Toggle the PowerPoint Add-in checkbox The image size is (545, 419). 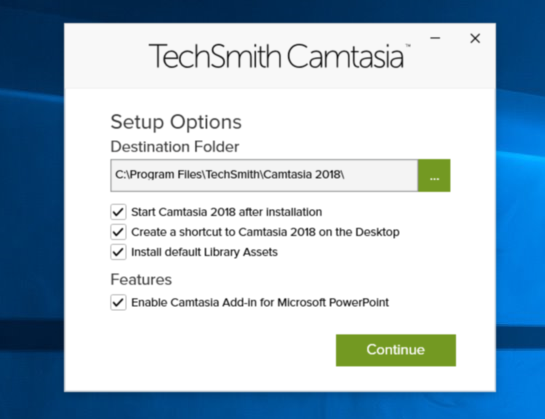click(118, 303)
